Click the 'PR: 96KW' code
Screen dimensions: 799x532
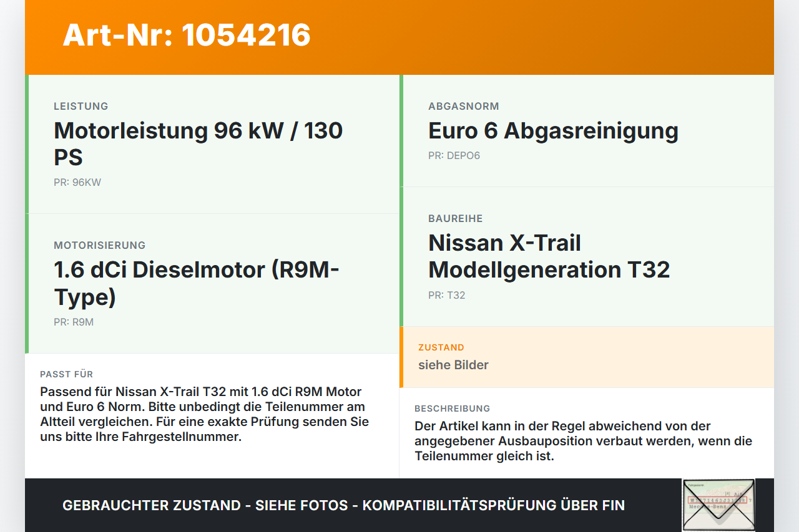click(x=77, y=183)
